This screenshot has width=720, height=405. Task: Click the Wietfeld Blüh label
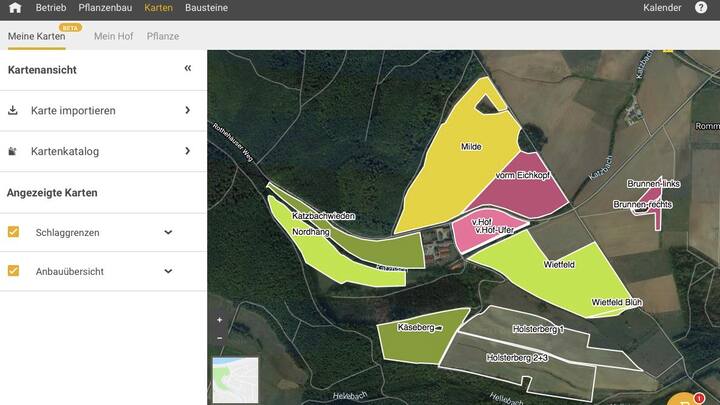click(617, 302)
